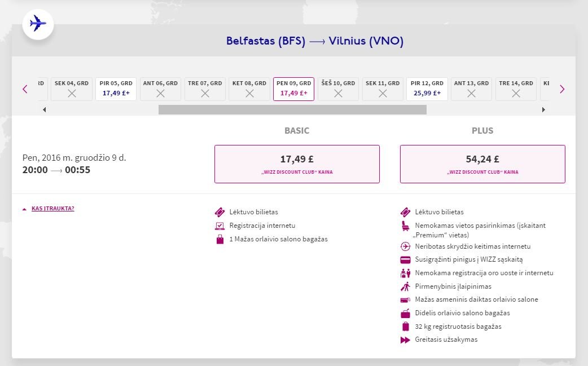The width and height of the screenshot is (588, 366).
Task: Select date SEK 04, GRD
Action: [x=72, y=89]
